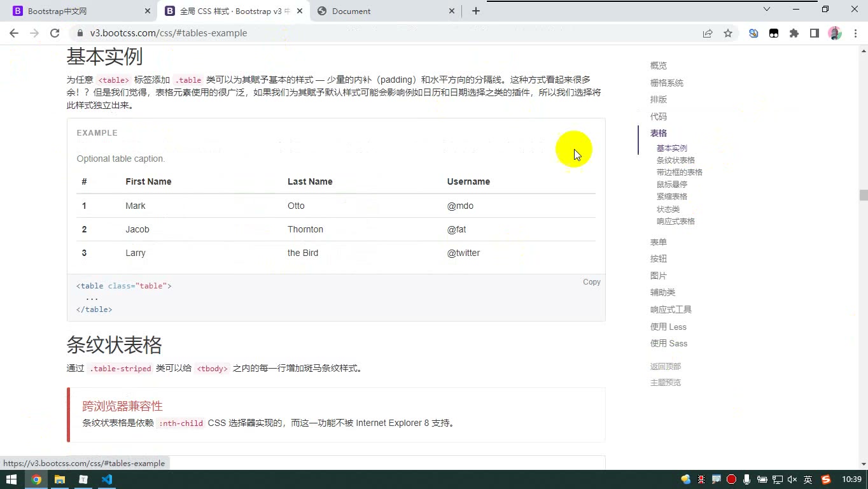Image resolution: width=868 pixels, height=489 pixels.
Task: Jump to 条纹状表格 in sidebar
Action: [x=676, y=160]
